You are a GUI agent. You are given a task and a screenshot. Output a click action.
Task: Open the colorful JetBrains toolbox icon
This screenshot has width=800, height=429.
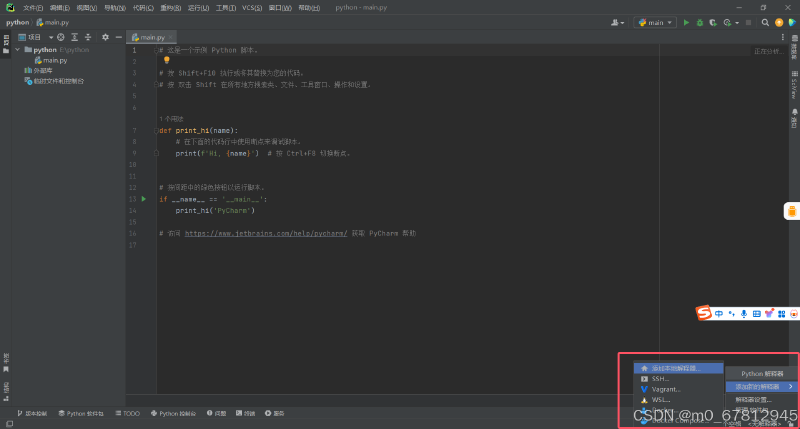pos(792,22)
